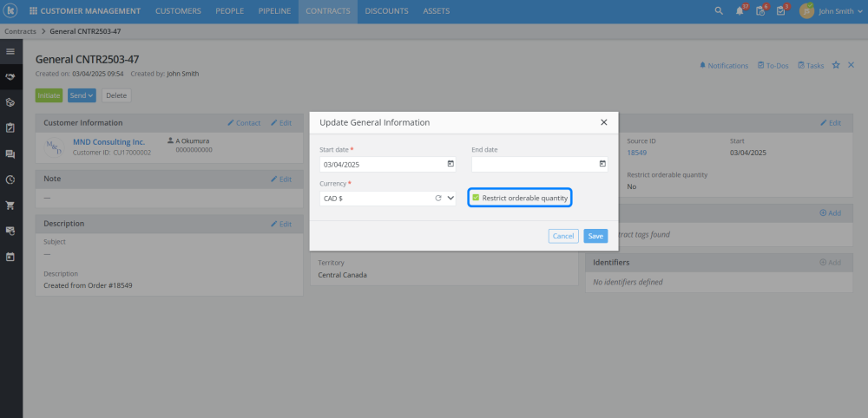
Task: Click the JS user avatar
Action: [x=806, y=11]
